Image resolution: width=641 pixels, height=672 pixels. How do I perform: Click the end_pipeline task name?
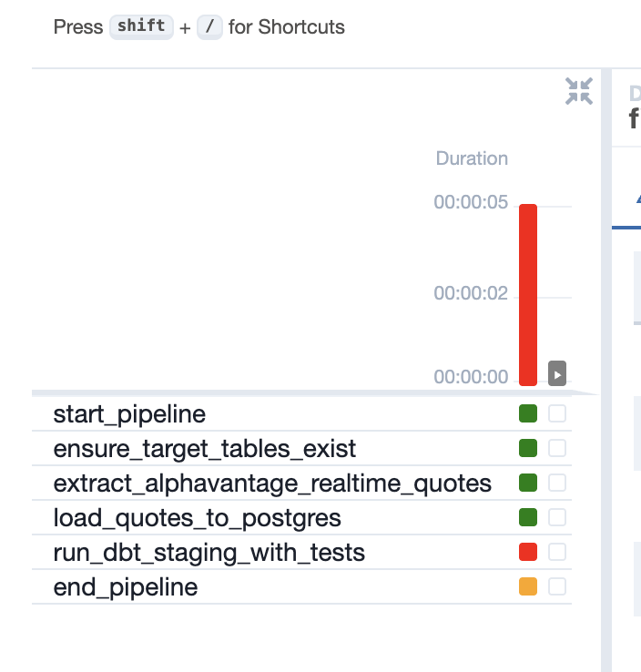pyautogui.click(x=126, y=587)
